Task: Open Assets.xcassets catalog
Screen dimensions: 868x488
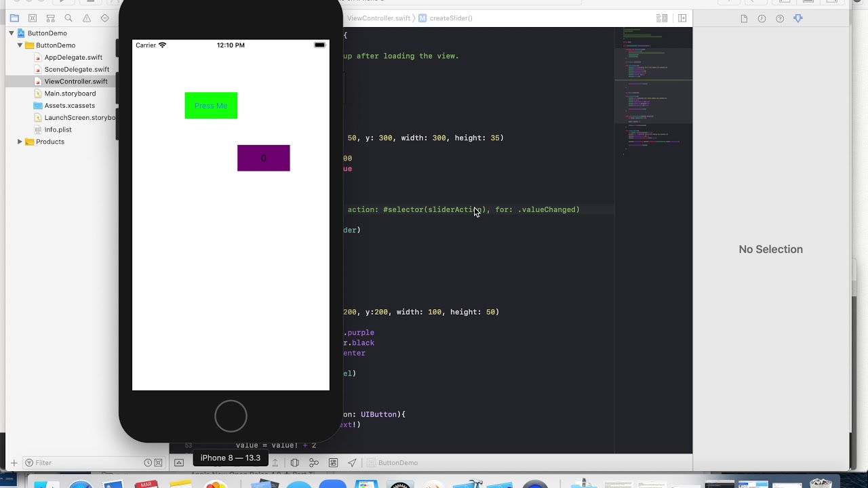Action: point(69,106)
